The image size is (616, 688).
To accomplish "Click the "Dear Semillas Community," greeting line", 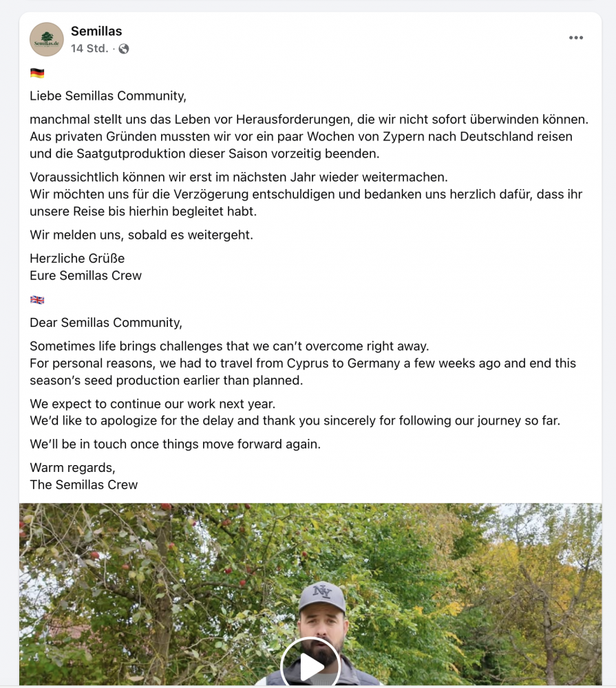I will pyautogui.click(x=106, y=323).
